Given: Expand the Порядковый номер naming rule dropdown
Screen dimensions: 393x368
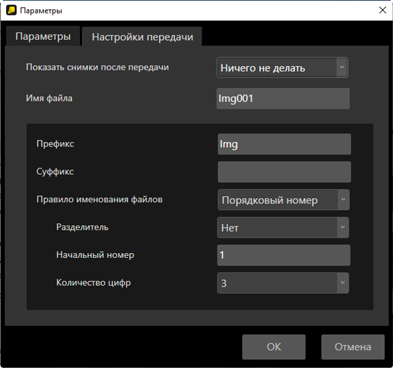Looking at the screenshot, I should 283,200.
